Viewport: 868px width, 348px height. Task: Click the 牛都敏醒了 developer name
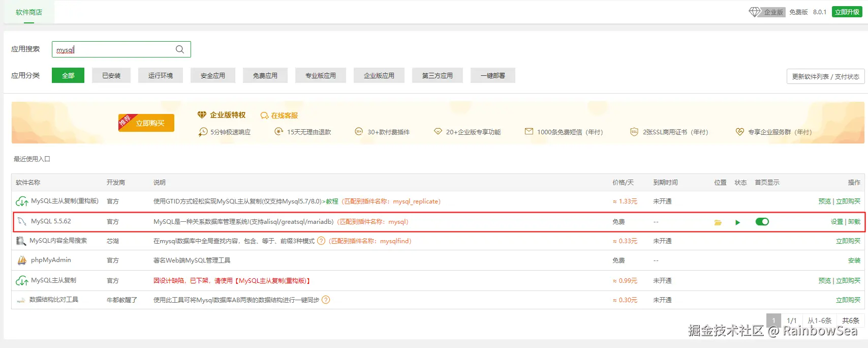[122, 300]
